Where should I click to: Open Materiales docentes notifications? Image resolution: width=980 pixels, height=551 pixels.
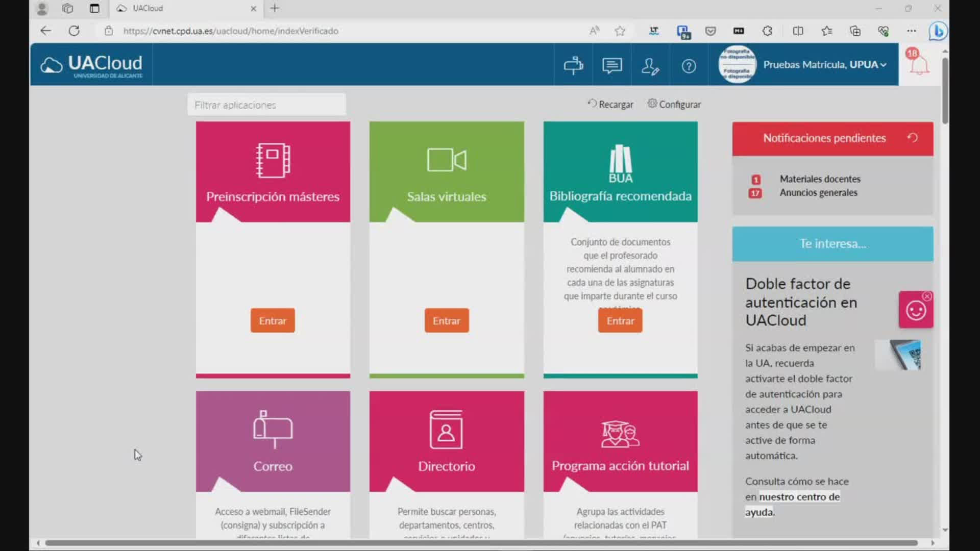pos(820,179)
